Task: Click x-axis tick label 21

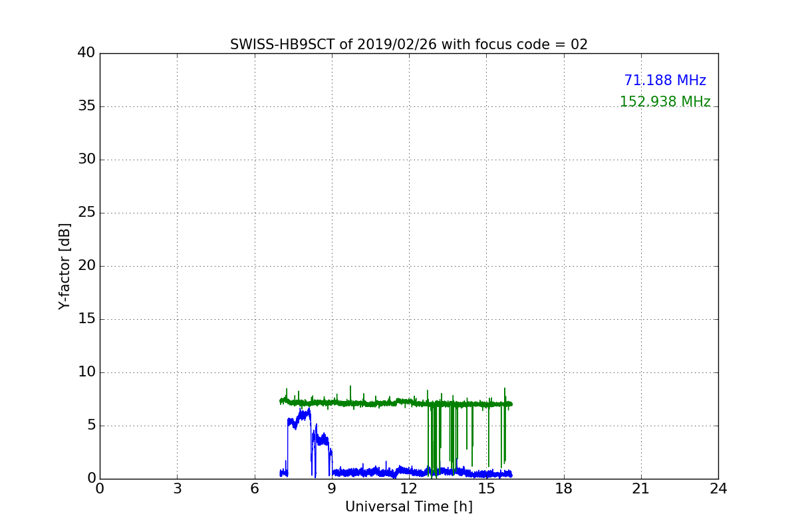Action: (641, 489)
